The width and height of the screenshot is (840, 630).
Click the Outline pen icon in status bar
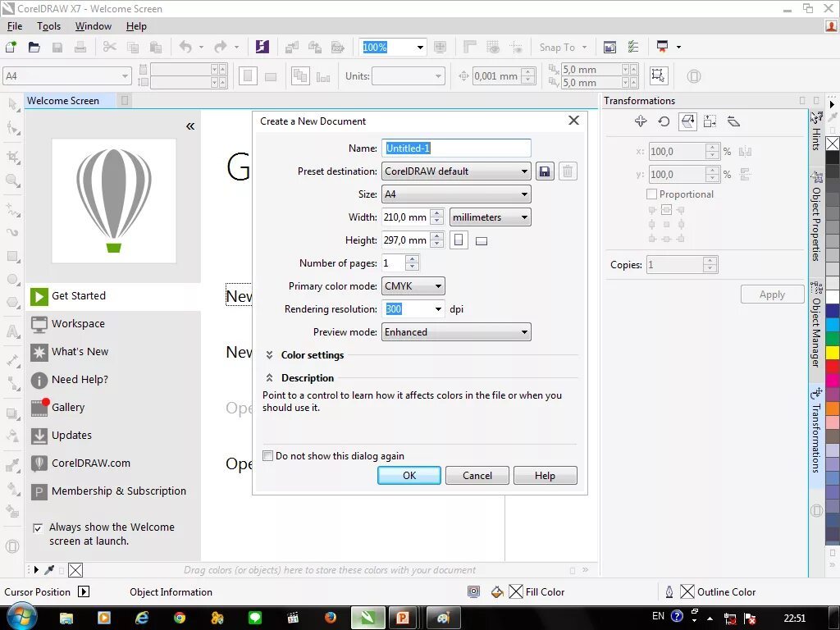pyautogui.click(x=669, y=592)
